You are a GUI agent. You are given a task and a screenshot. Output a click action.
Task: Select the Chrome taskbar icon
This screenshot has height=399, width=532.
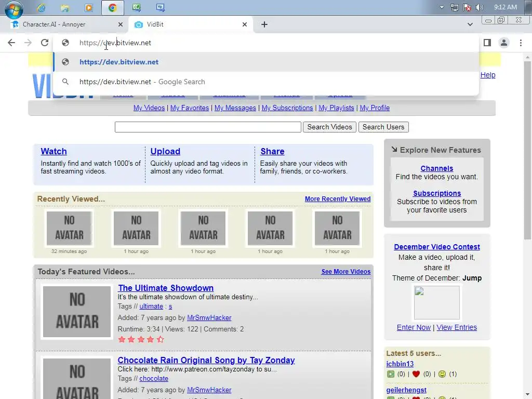(113, 8)
